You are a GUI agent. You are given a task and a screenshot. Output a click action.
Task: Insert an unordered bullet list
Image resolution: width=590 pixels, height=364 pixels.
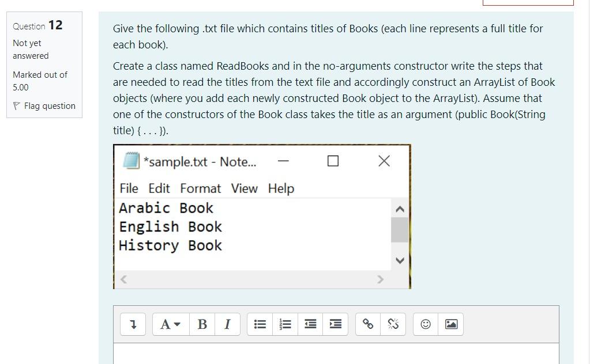260,324
